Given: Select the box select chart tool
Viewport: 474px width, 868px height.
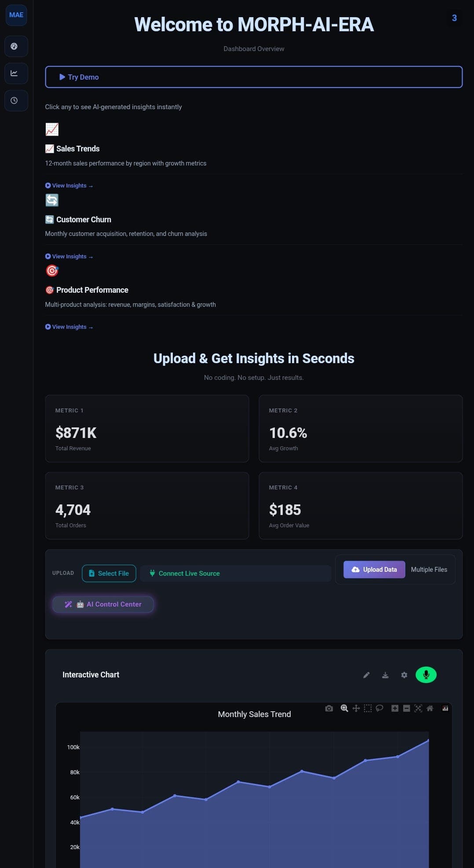Looking at the screenshot, I should 368,708.
